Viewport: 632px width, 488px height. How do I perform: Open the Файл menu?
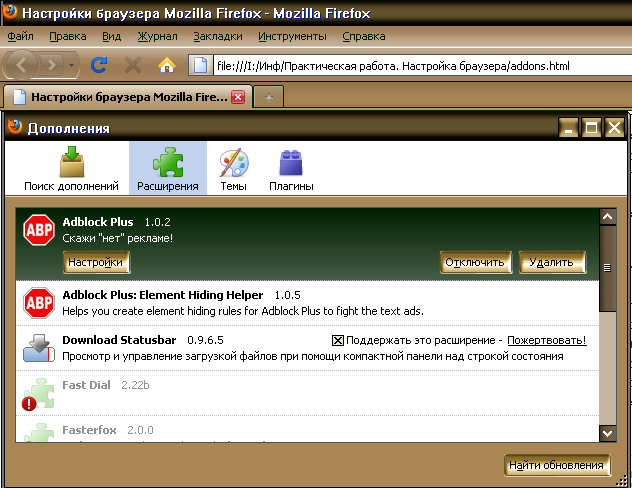click(x=20, y=36)
